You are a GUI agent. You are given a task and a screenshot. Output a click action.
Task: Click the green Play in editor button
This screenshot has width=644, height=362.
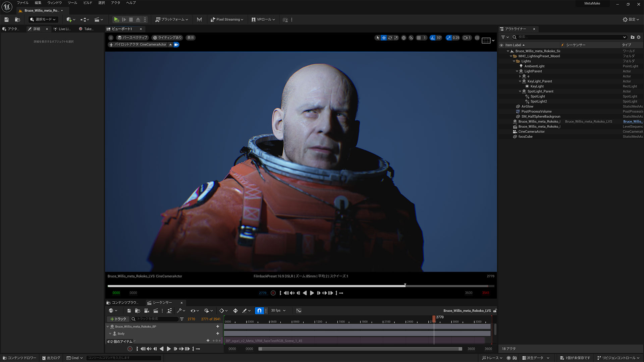tap(116, 19)
